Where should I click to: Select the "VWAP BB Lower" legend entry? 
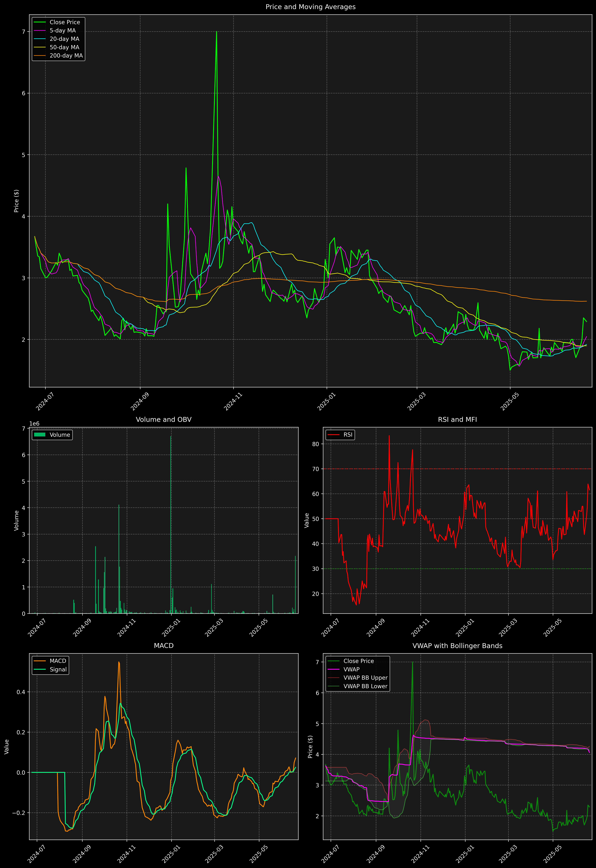coord(366,686)
